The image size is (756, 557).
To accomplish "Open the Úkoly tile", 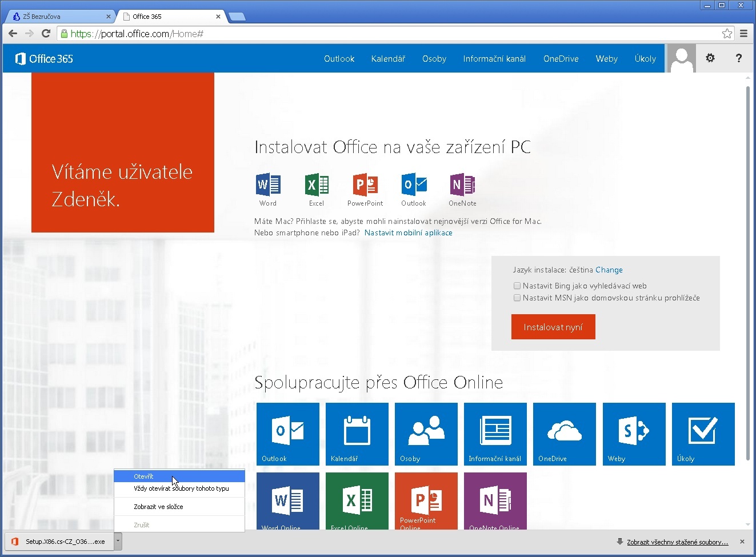I will point(703,434).
